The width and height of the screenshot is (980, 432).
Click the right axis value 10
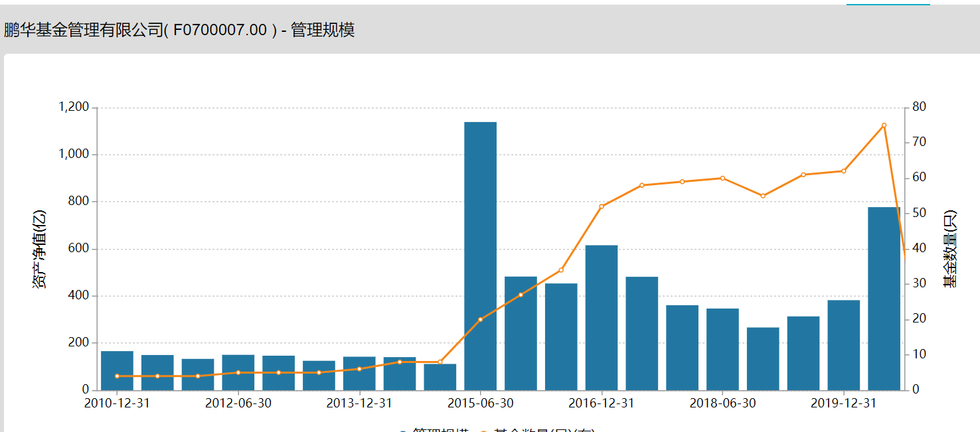coord(919,354)
